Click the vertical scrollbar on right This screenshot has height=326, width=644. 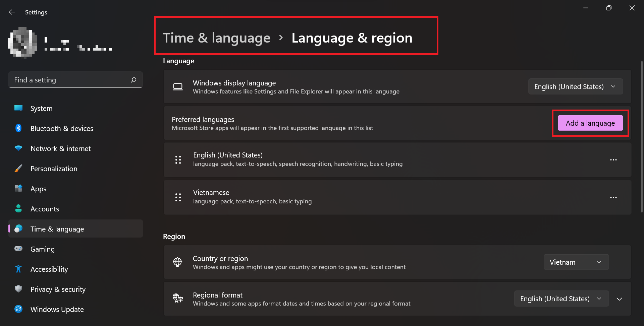click(x=642, y=137)
